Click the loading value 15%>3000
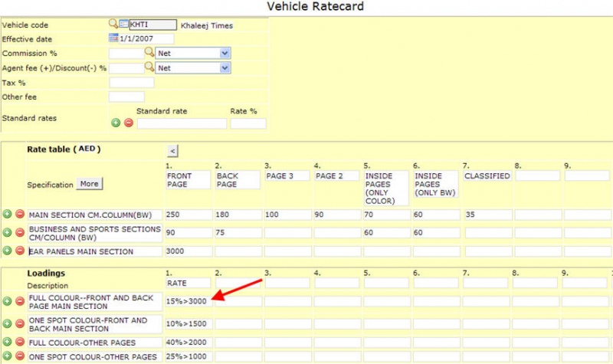This screenshot has height=364, width=613. pyautogui.click(x=188, y=301)
